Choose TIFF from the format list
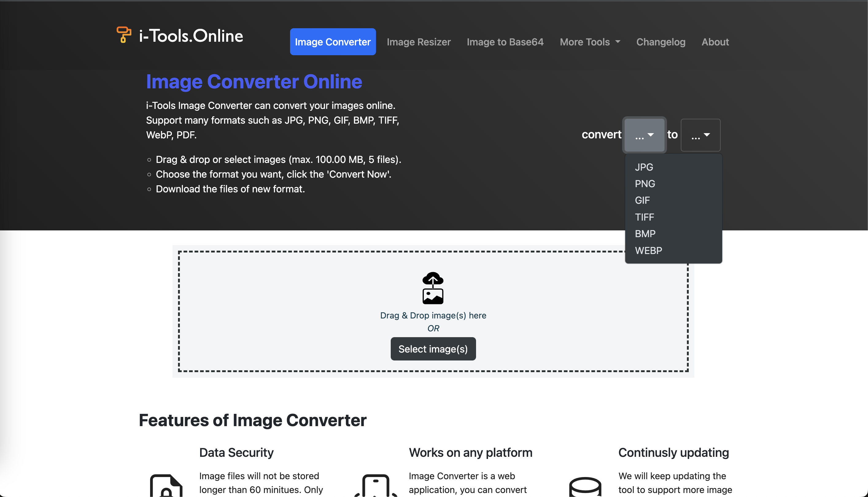The image size is (868, 497). [x=673, y=217]
